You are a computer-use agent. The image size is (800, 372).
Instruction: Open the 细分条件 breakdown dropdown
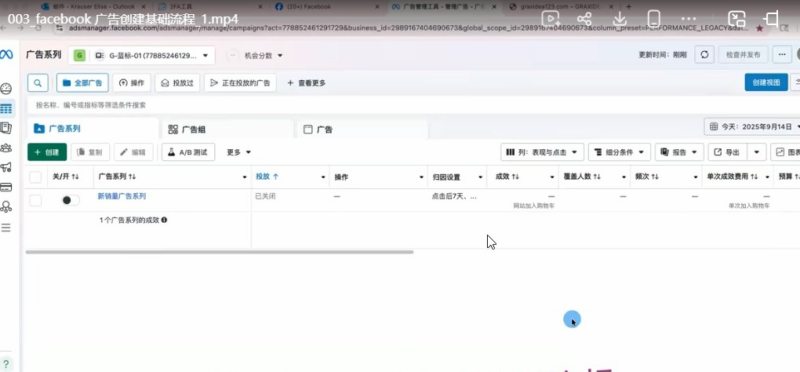pos(619,152)
